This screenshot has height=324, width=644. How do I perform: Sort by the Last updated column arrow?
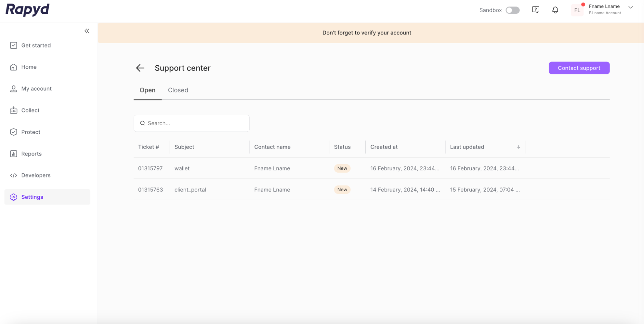click(518, 147)
